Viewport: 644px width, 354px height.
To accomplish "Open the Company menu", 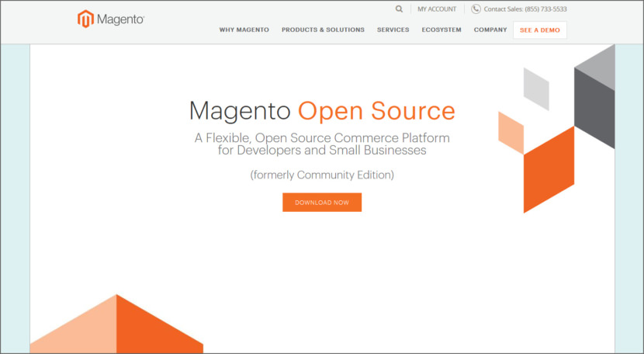I will [x=490, y=30].
